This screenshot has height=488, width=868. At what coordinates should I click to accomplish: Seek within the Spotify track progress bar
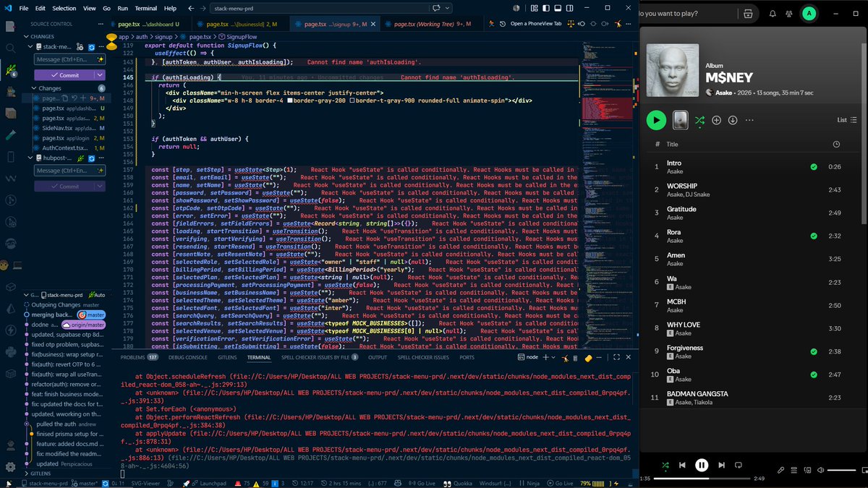tap(702, 479)
